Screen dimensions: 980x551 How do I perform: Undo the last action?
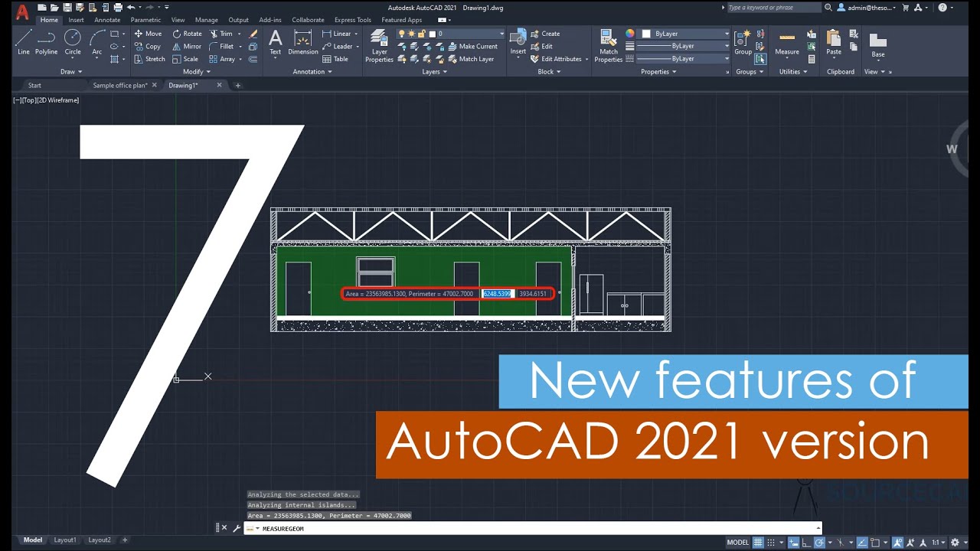tap(131, 8)
